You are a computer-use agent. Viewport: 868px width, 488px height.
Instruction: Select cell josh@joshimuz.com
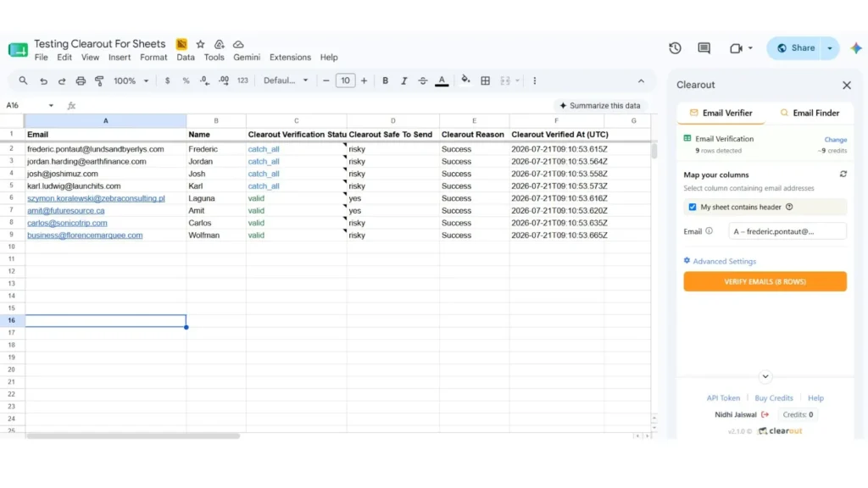tap(105, 174)
